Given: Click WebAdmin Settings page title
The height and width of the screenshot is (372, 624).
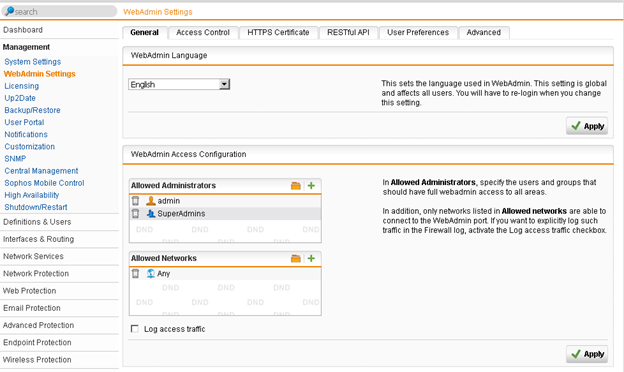Looking at the screenshot, I should [x=158, y=12].
